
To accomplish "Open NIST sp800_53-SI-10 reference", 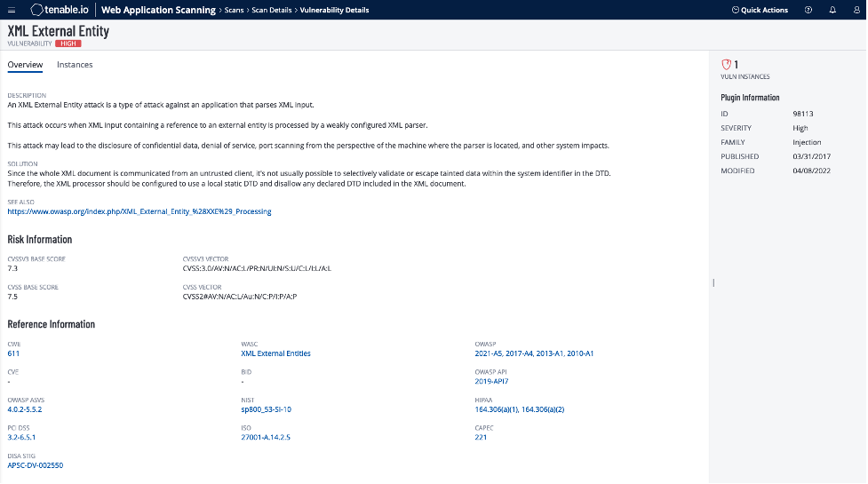I will 267,409.
